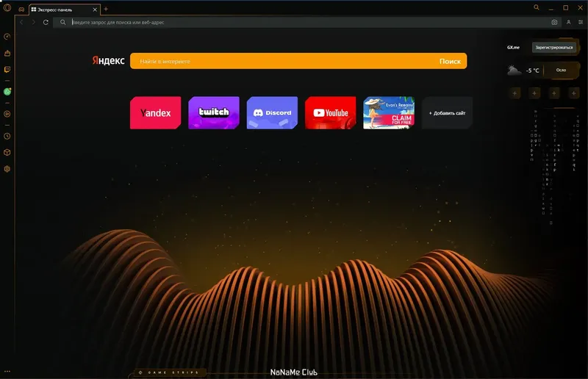Open Twitch panel in sidebar
This screenshot has width=588, height=379.
(x=7, y=70)
